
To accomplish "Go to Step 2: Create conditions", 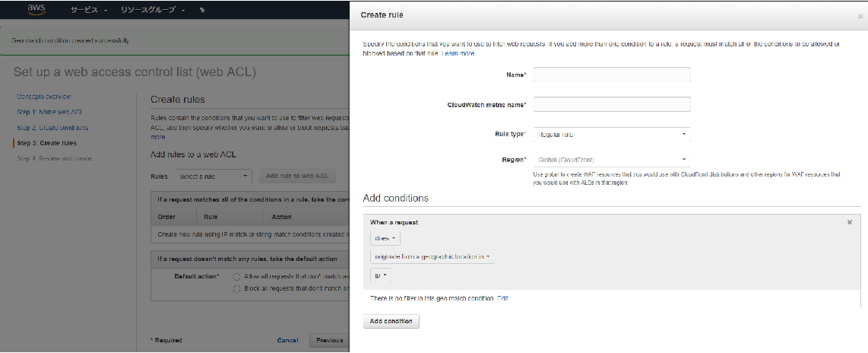I will [52, 128].
